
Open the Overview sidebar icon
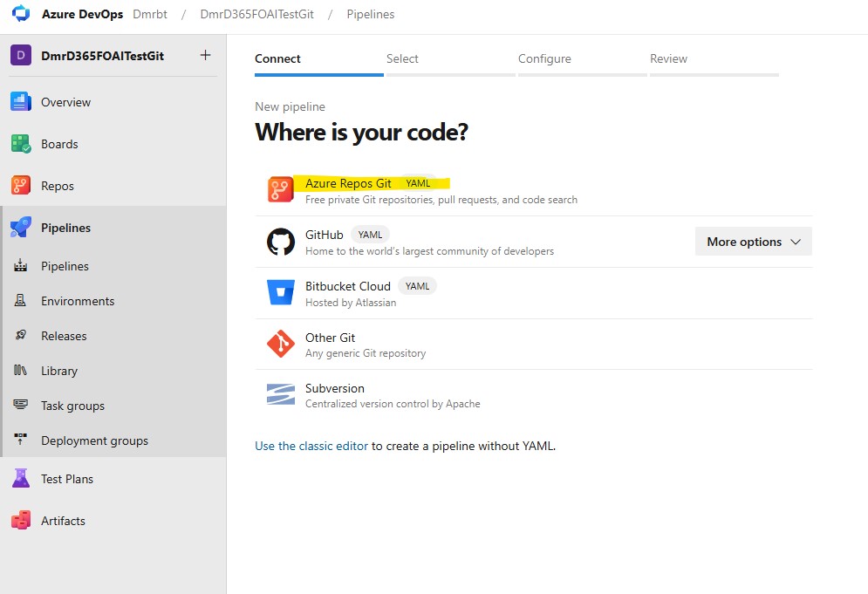click(20, 102)
